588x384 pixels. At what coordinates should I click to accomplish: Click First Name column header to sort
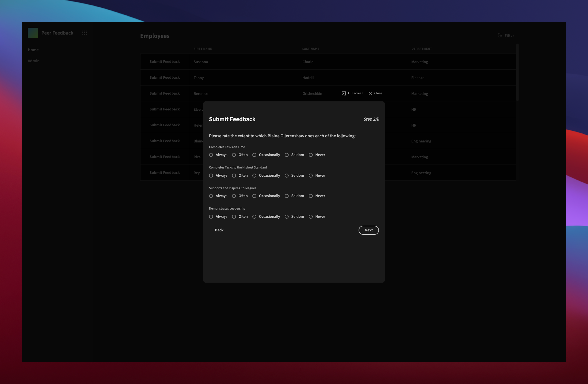202,48
